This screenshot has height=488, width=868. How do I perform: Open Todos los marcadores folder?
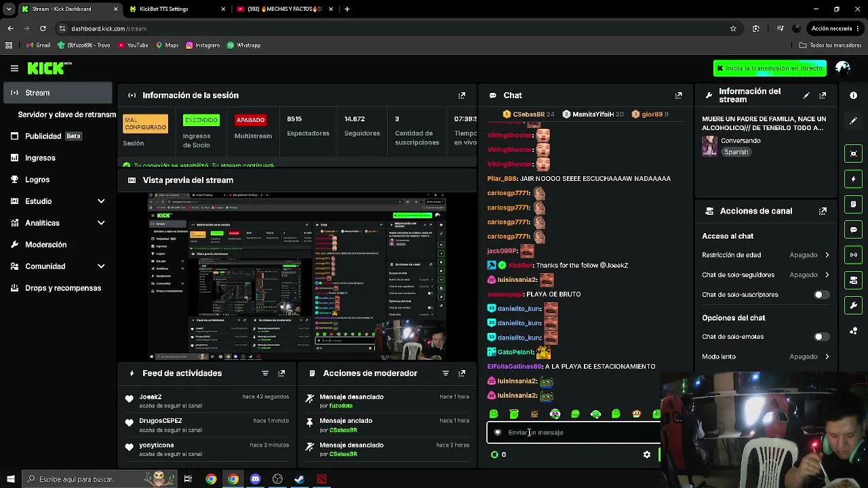830,45
